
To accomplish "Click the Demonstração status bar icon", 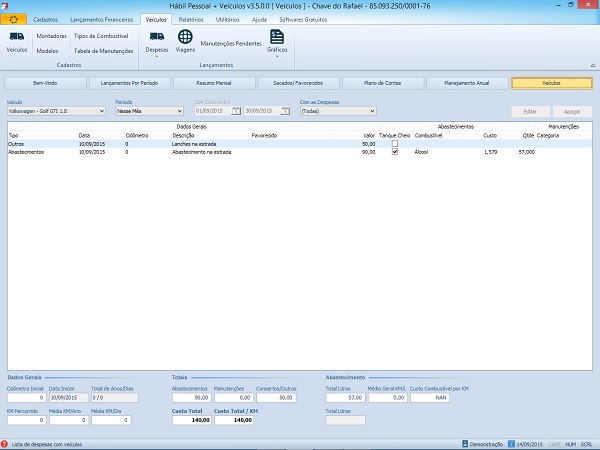I will (x=466, y=443).
